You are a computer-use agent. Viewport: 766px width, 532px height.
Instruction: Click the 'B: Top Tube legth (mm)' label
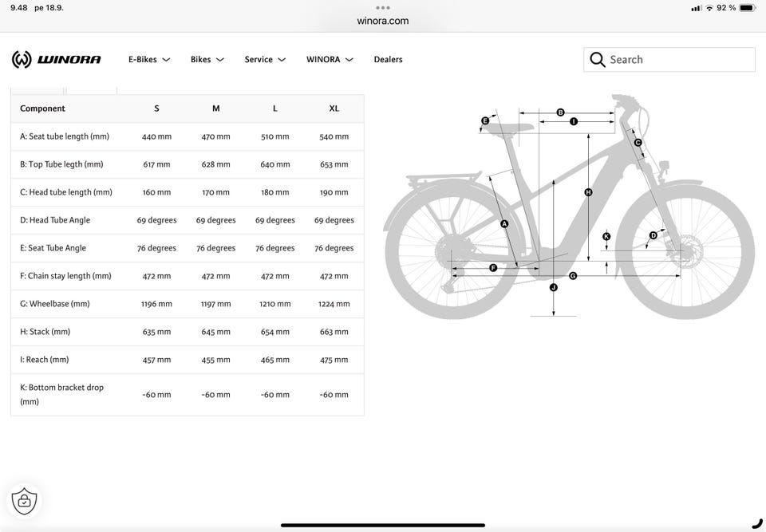pyautogui.click(x=61, y=164)
